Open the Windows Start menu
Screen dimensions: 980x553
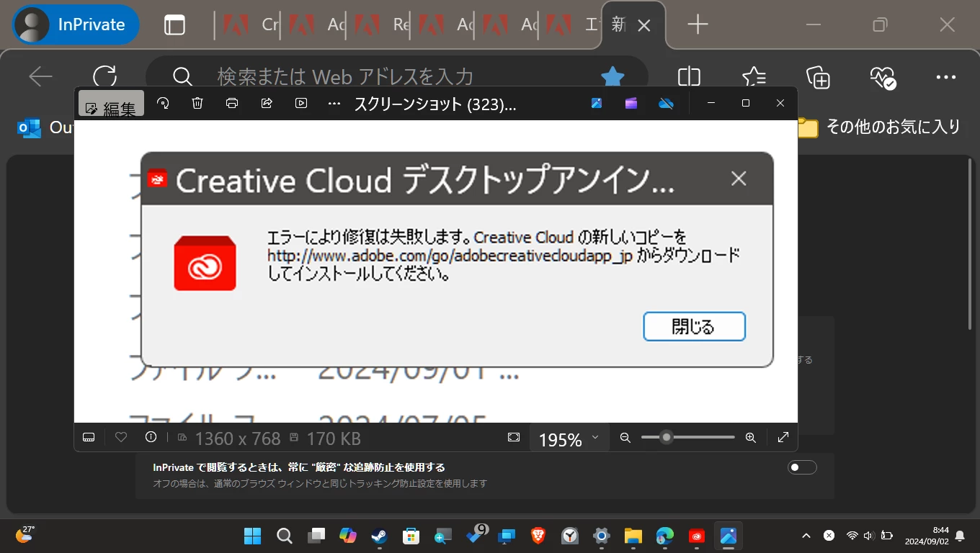(x=253, y=536)
